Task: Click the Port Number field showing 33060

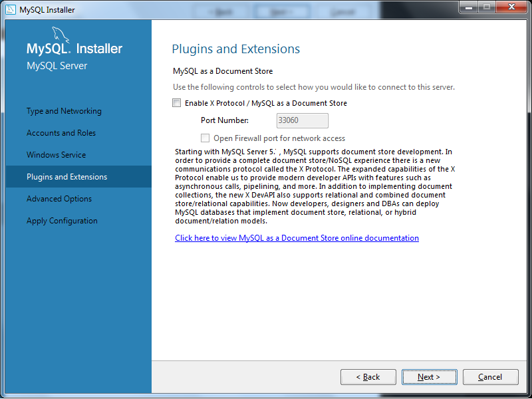Action: (x=303, y=121)
